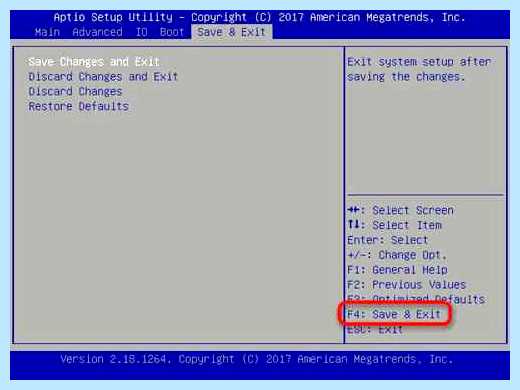Click the Aptio Setup Utility title text

point(259,17)
